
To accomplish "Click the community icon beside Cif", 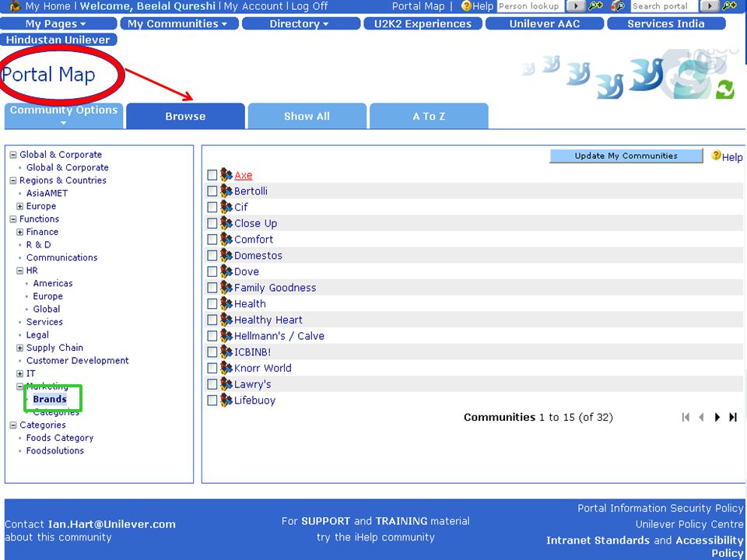I will click(226, 207).
